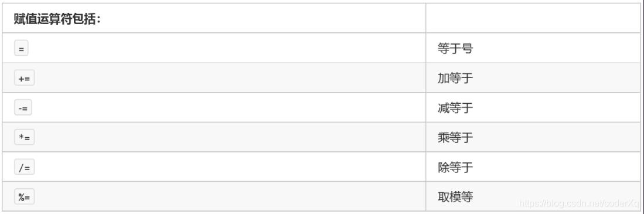The width and height of the screenshot is (644, 214).
Task: Click the empty header cell on right
Action: point(533,18)
